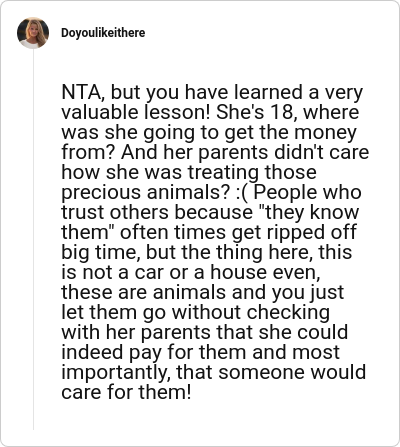Click the line "indeed pay for them and most"
The height and width of the screenshot is (447, 400).
pos(201,352)
